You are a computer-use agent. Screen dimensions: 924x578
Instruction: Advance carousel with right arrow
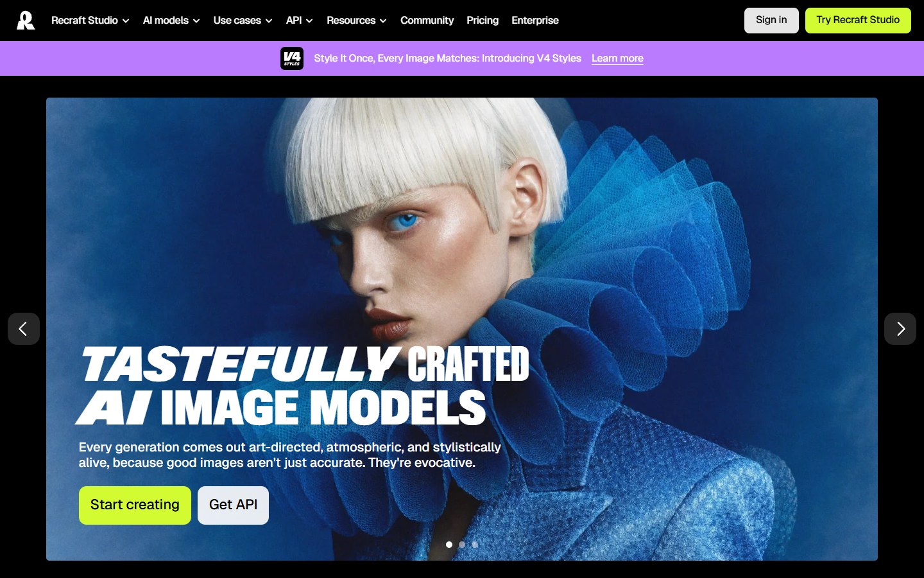900,329
